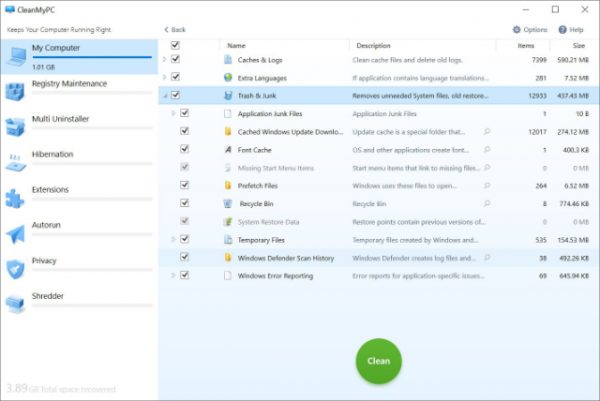Click Application Junk Files page icon

tap(228, 114)
